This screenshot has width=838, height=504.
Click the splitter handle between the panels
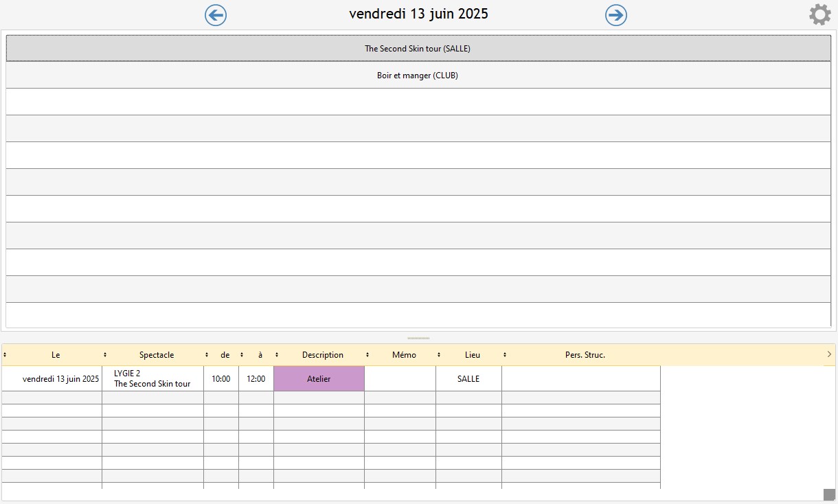coord(418,338)
